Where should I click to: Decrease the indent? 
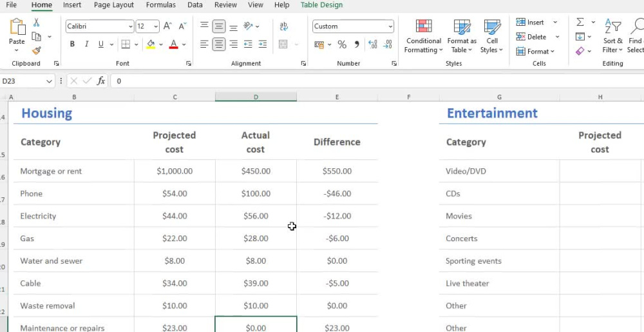[x=248, y=44]
